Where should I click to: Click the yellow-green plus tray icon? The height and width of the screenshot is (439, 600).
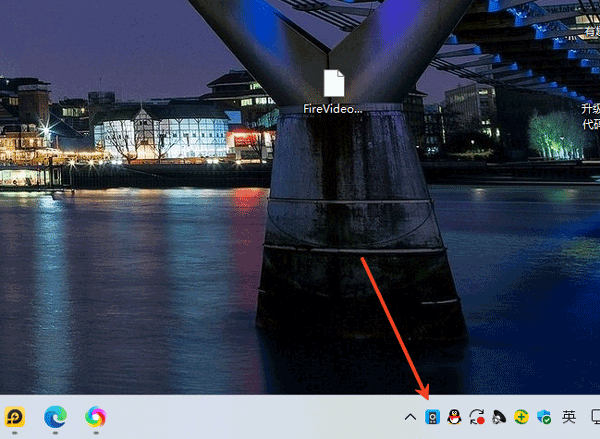tap(520, 417)
